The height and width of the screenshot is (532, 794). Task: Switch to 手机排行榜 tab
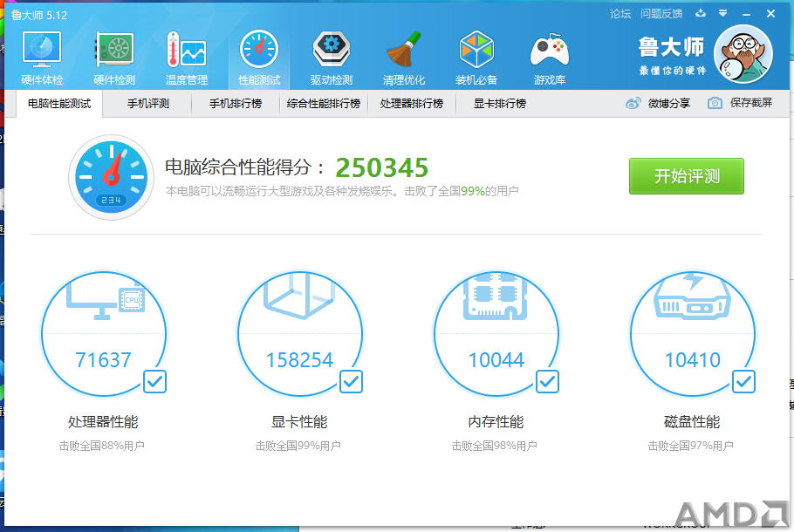(236, 104)
